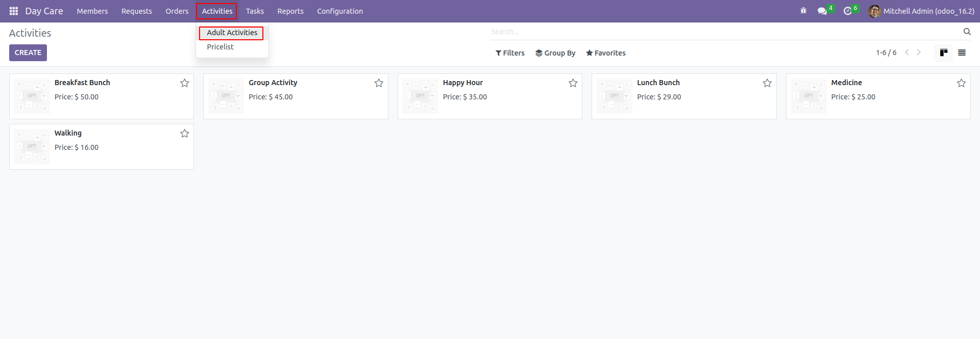Select Adult Activities menu entry

tap(232, 33)
